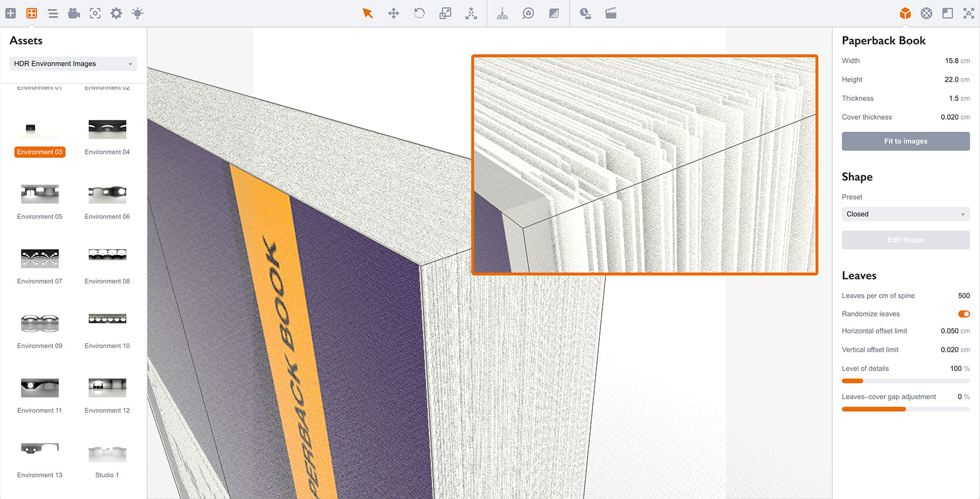The height and width of the screenshot is (499, 980).
Task: Click the shaded square surface icon
Action: click(554, 13)
